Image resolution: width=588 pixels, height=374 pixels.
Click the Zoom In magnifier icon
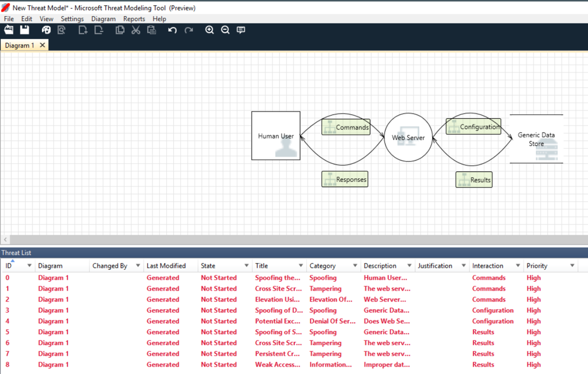209,30
